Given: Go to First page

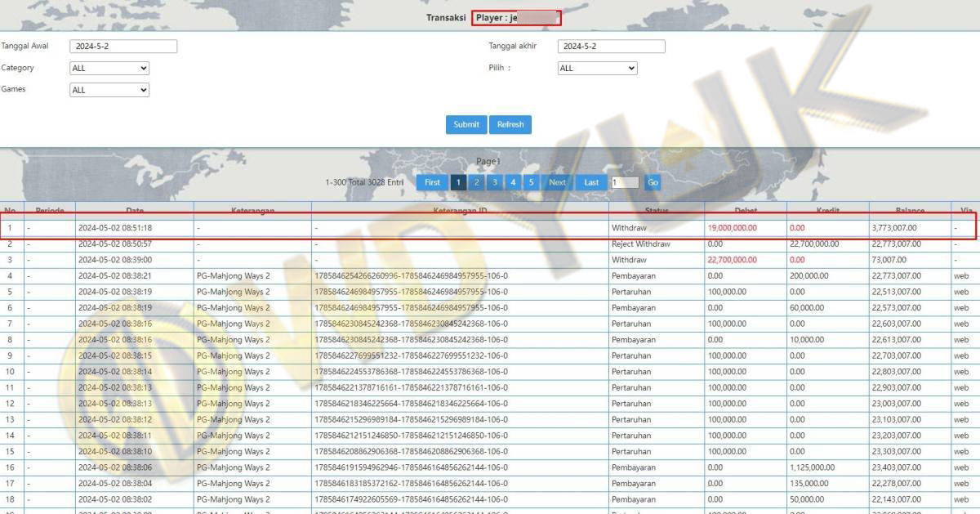Looking at the screenshot, I should pyautogui.click(x=432, y=182).
